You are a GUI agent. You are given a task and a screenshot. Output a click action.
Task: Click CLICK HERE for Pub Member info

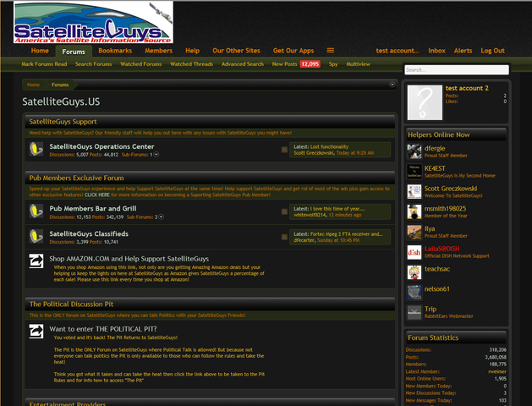(x=97, y=195)
